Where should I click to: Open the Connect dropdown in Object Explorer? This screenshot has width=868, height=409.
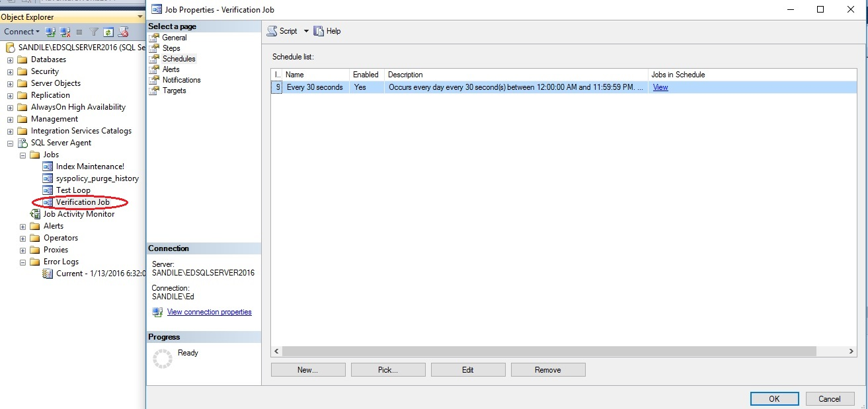(22, 32)
